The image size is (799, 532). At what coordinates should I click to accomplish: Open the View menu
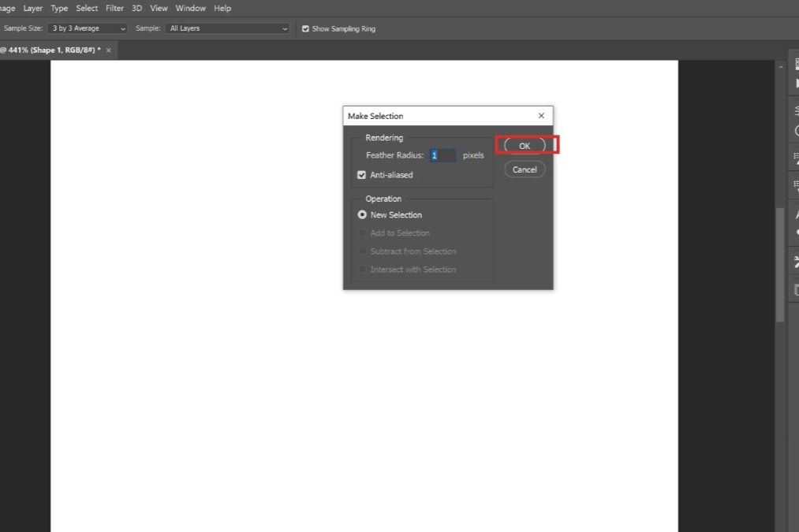(x=159, y=8)
